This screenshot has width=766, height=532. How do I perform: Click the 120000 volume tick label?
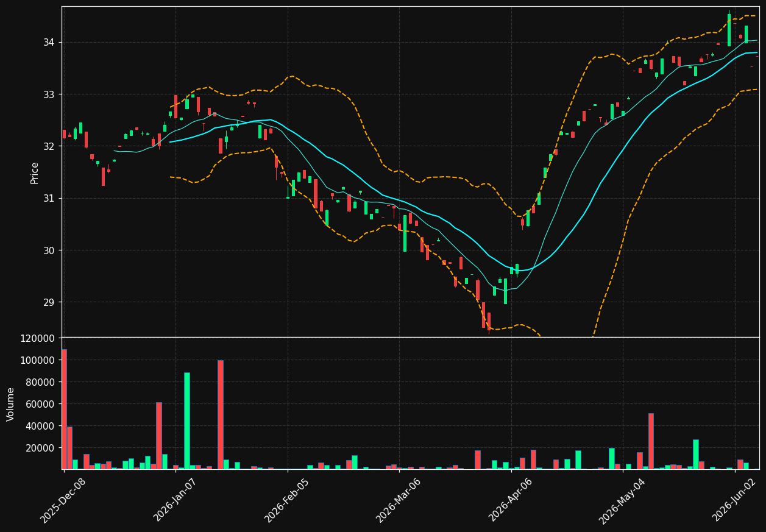[38, 338]
